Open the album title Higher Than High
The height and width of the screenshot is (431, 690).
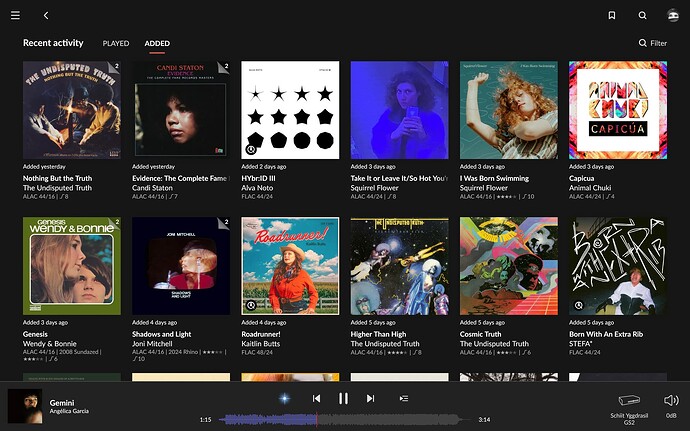click(x=378, y=334)
